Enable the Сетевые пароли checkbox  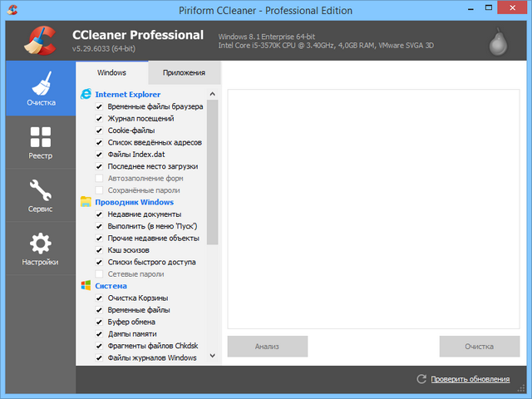tap(99, 273)
